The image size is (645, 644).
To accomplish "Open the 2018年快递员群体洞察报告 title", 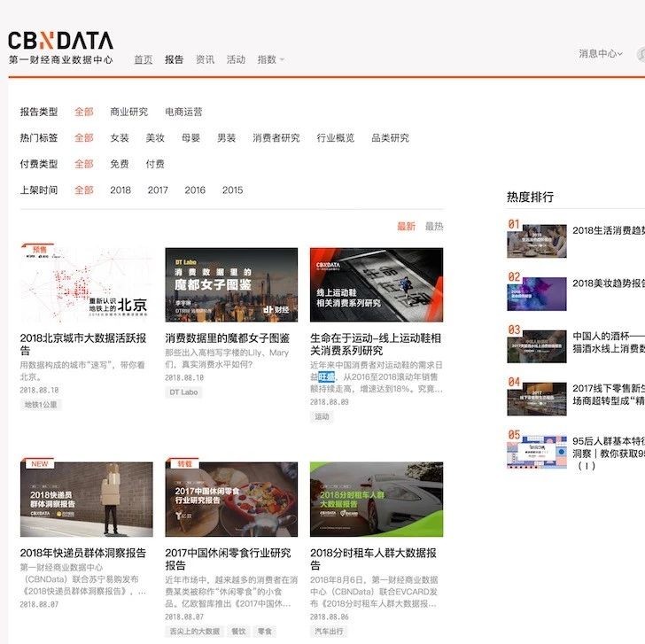I will [83, 553].
